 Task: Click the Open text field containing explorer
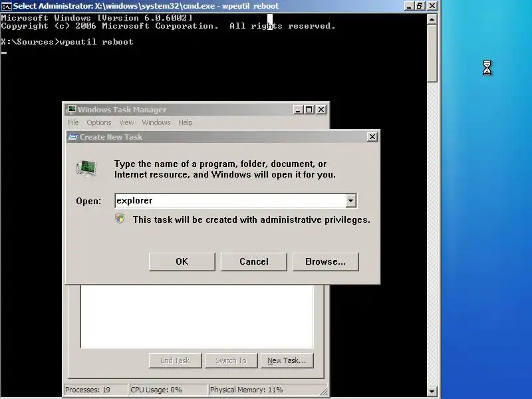coord(231,201)
